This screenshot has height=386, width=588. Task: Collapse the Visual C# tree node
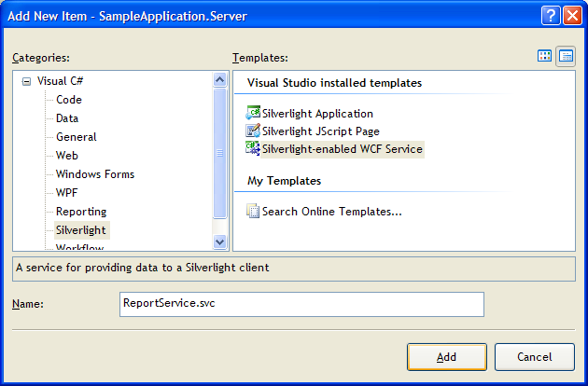26,81
